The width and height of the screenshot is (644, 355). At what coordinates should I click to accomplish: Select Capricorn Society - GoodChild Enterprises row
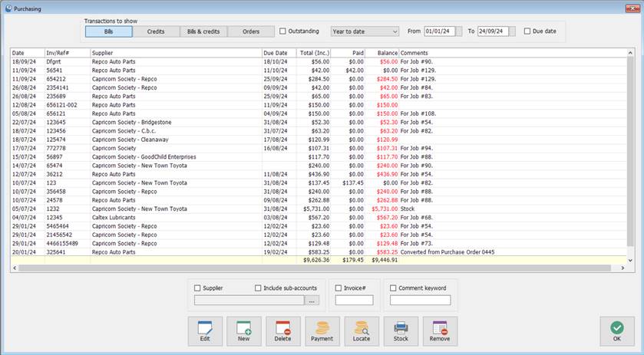[319, 156]
